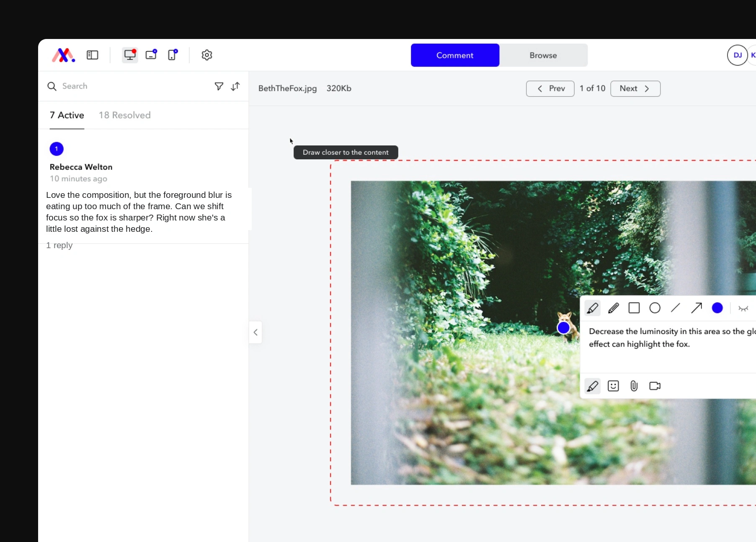Open the blue annotation color swatch

pyautogui.click(x=717, y=308)
